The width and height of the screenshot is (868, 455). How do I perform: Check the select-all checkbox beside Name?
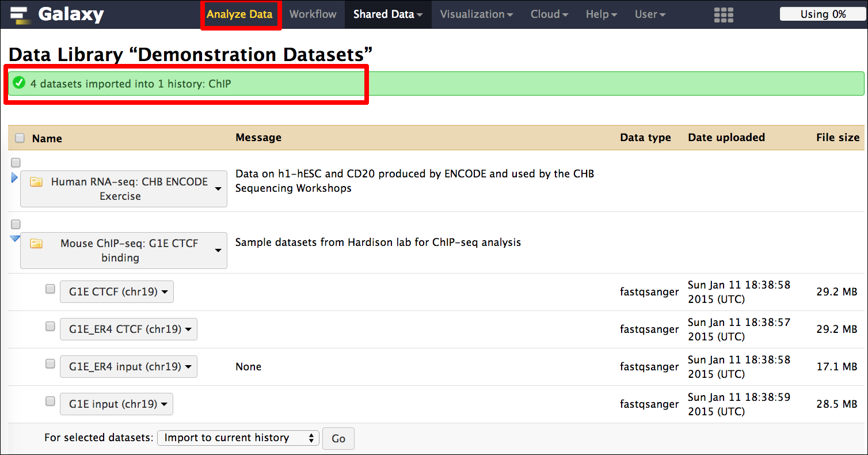click(20, 138)
